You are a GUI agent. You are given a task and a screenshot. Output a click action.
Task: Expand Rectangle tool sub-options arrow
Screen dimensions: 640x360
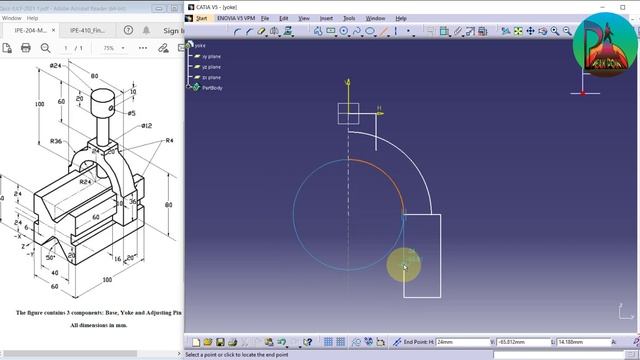[336, 36]
